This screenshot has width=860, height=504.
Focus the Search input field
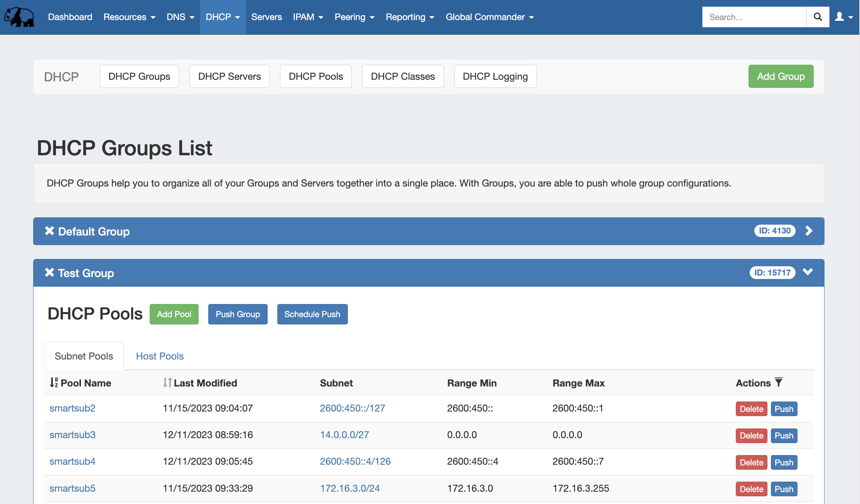[x=754, y=17]
